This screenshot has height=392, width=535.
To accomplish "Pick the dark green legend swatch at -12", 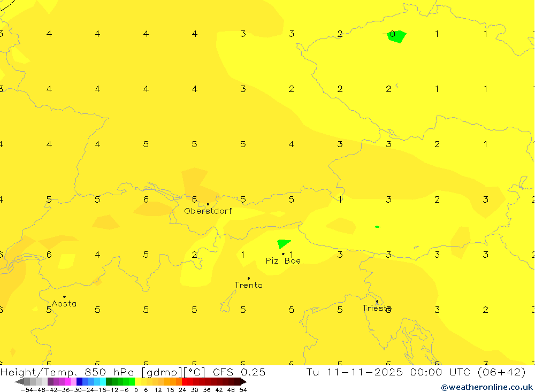I will tap(109, 381).
